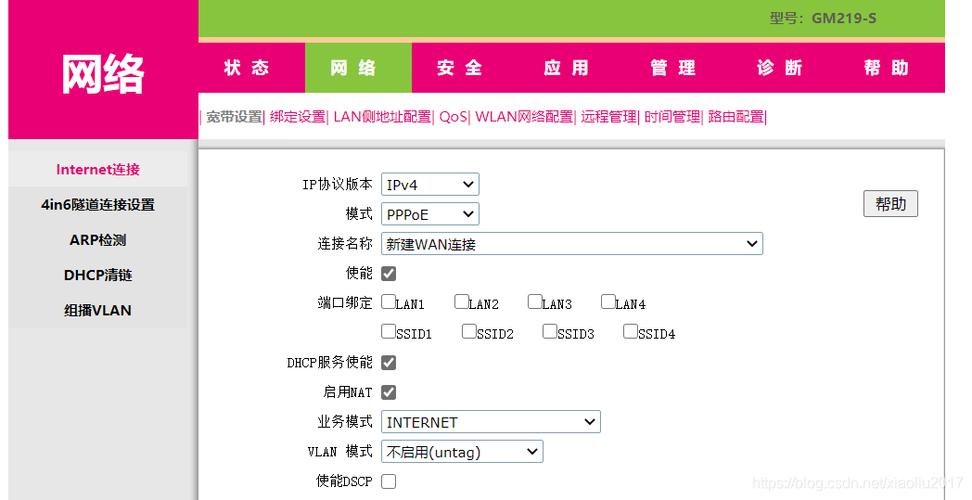The height and width of the screenshot is (500, 972).
Task: Click the 型号: GM219-S model text
Action: pyautogui.click(x=823, y=18)
